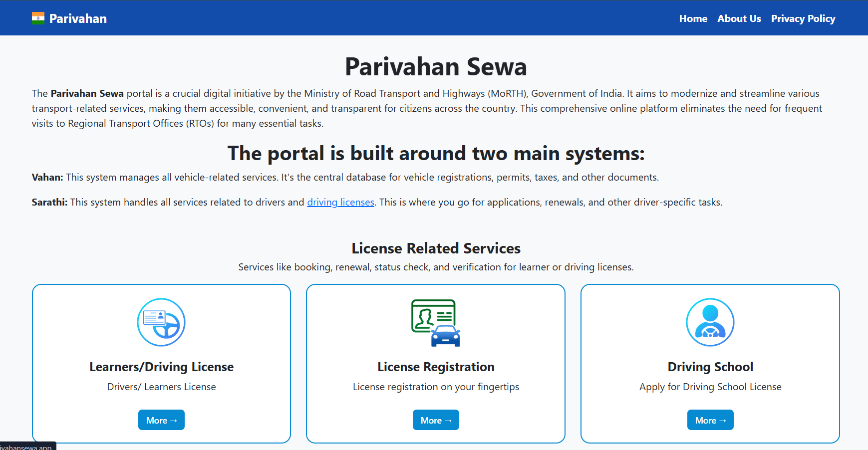This screenshot has width=868, height=450.
Task: Click the Driving School driver icon
Action: [710, 322]
